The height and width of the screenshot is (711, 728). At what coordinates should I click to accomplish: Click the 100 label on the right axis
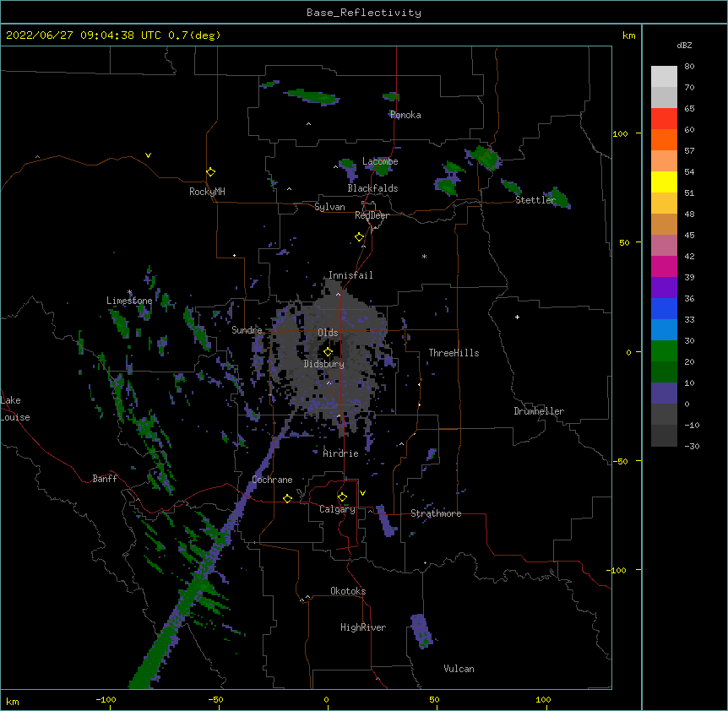point(620,133)
